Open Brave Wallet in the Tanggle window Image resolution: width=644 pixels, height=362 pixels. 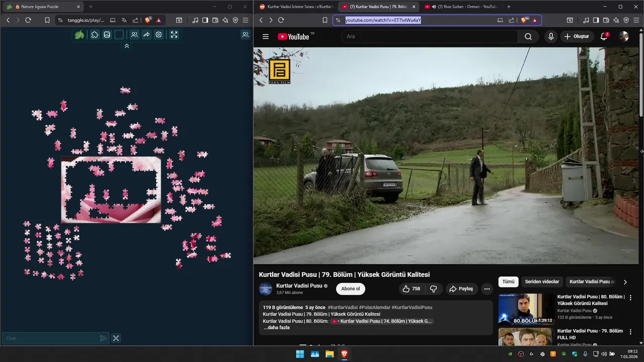(215, 20)
